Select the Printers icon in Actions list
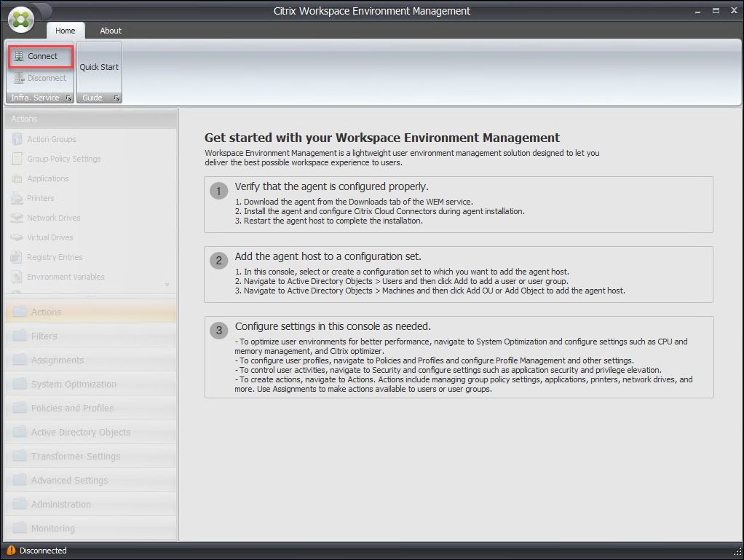 click(17, 198)
